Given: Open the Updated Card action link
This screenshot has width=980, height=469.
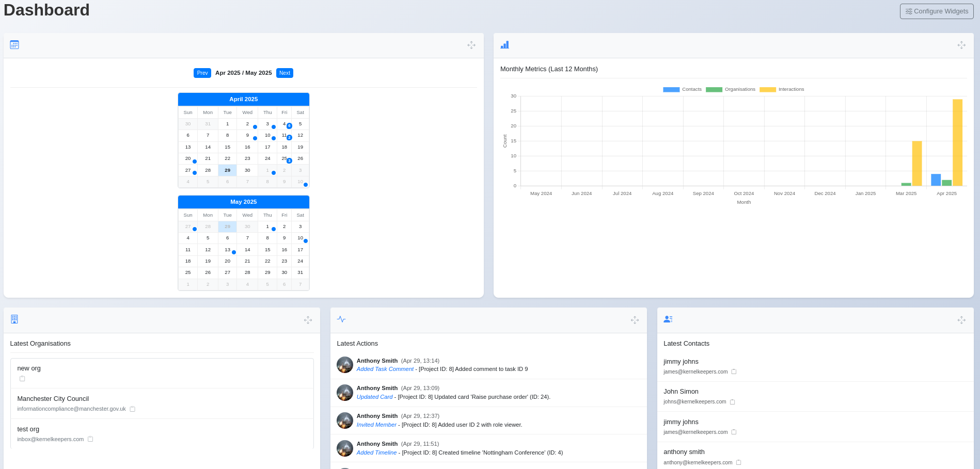Looking at the screenshot, I should [375, 397].
